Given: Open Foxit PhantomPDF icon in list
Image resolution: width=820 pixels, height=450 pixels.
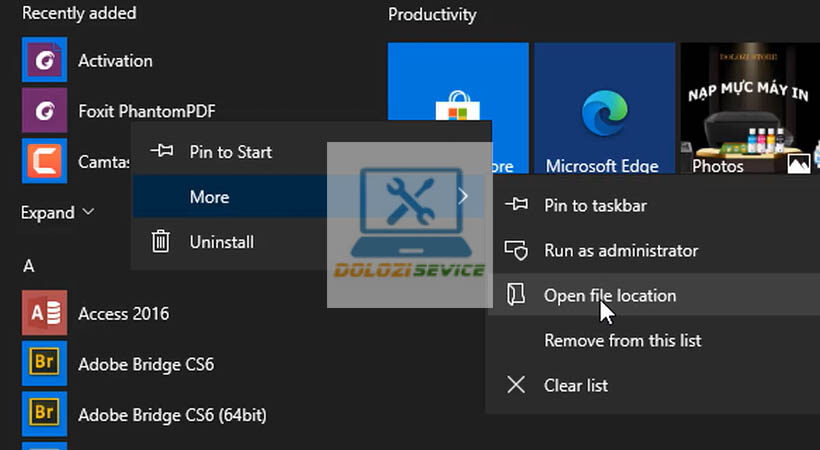Looking at the screenshot, I should (x=44, y=110).
